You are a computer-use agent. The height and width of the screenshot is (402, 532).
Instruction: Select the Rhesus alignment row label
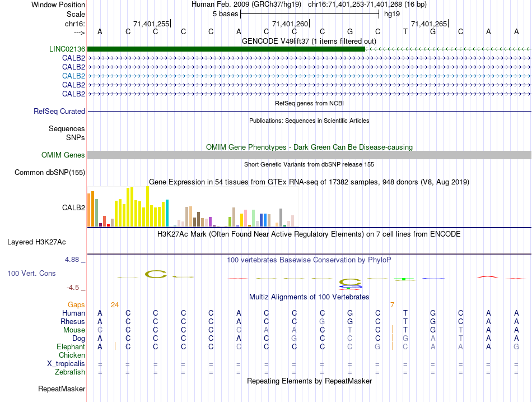tap(73, 321)
